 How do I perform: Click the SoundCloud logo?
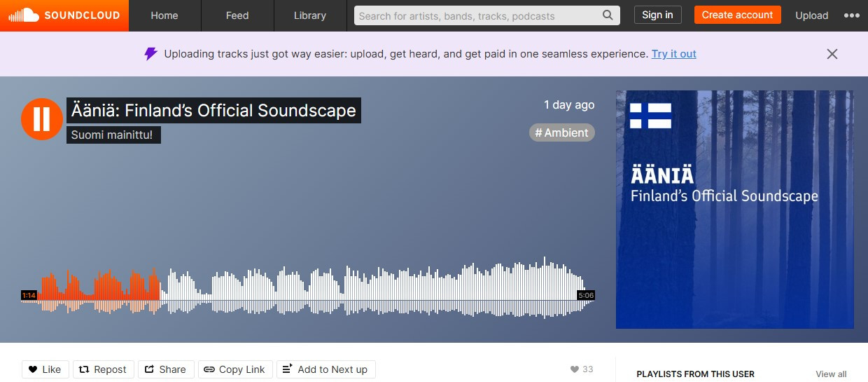click(64, 15)
